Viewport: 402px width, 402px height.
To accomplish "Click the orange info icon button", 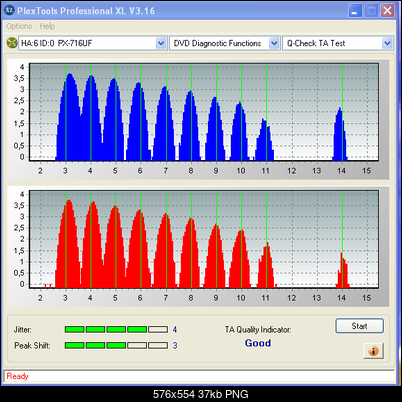I will point(373,351).
